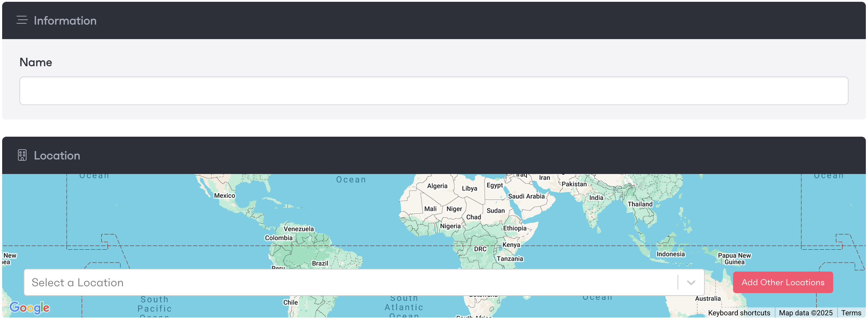Image resolution: width=868 pixels, height=320 pixels.
Task: Click Chile label on the map
Action: (291, 302)
